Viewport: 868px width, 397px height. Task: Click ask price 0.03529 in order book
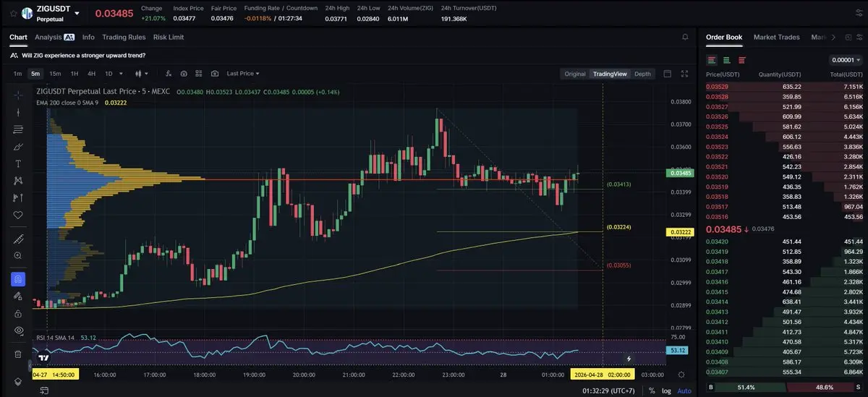717,87
